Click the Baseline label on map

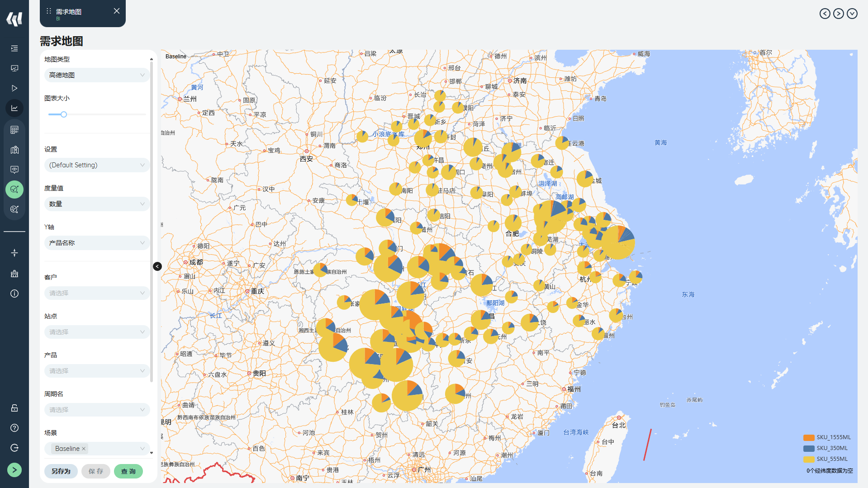click(176, 57)
